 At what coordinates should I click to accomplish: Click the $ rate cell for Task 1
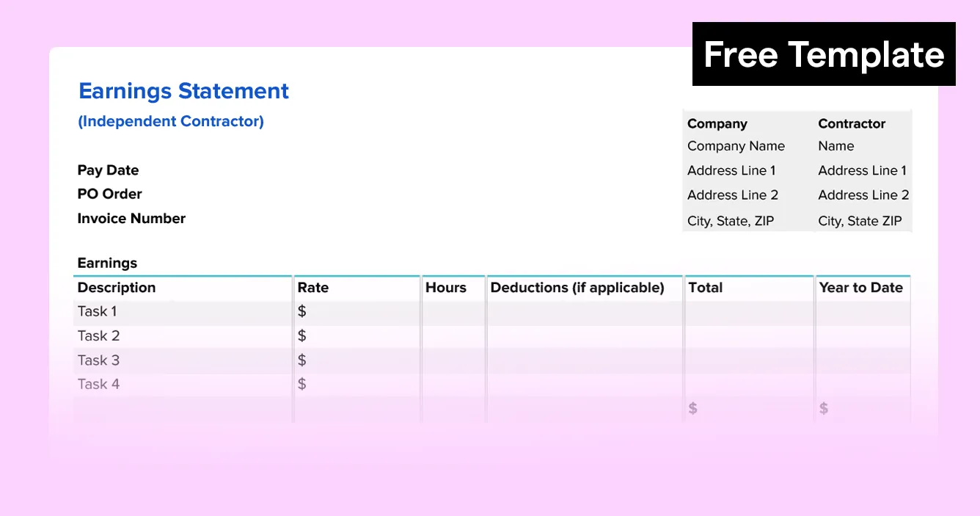point(357,311)
